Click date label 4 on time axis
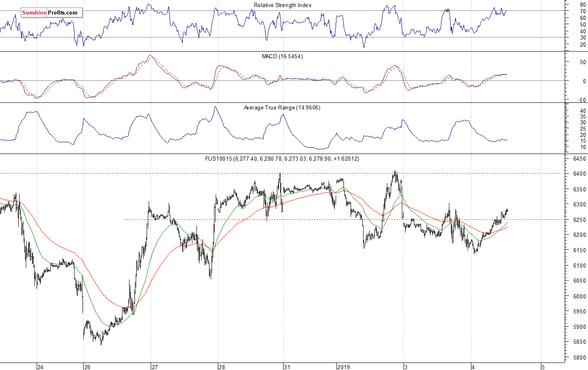Viewport: 588px width, 370px height. pos(473,367)
